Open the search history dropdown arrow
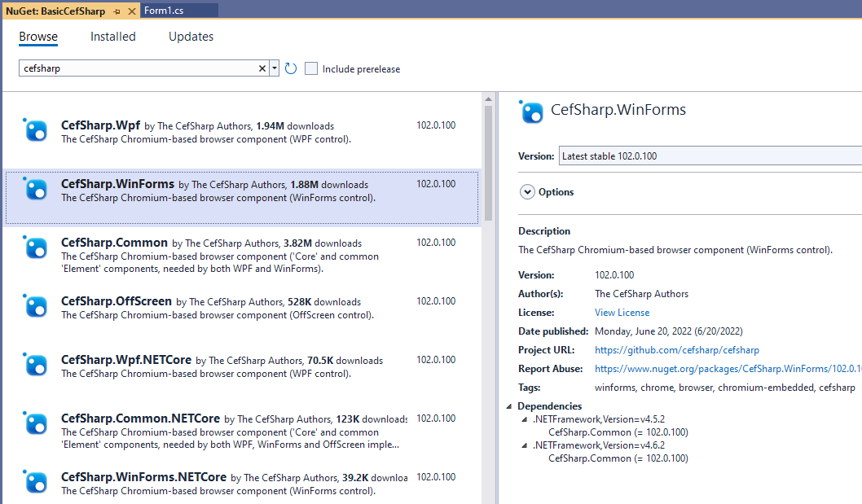This screenshot has width=862, height=504. point(275,69)
